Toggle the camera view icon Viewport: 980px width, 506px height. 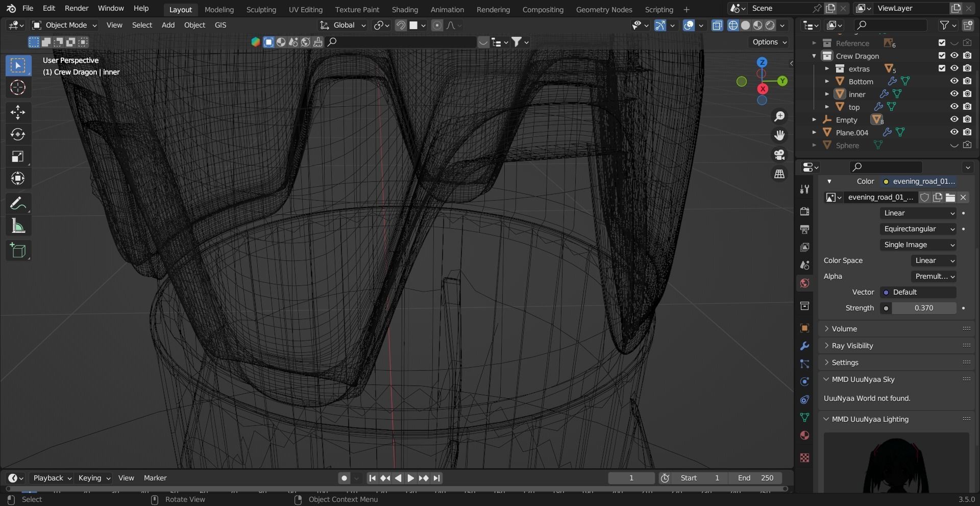[779, 155]
